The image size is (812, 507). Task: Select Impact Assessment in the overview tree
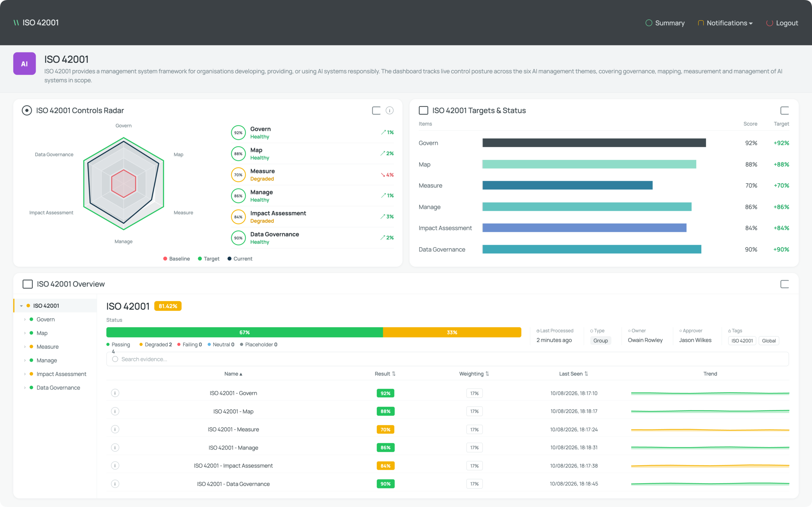(x=61, y=374)
